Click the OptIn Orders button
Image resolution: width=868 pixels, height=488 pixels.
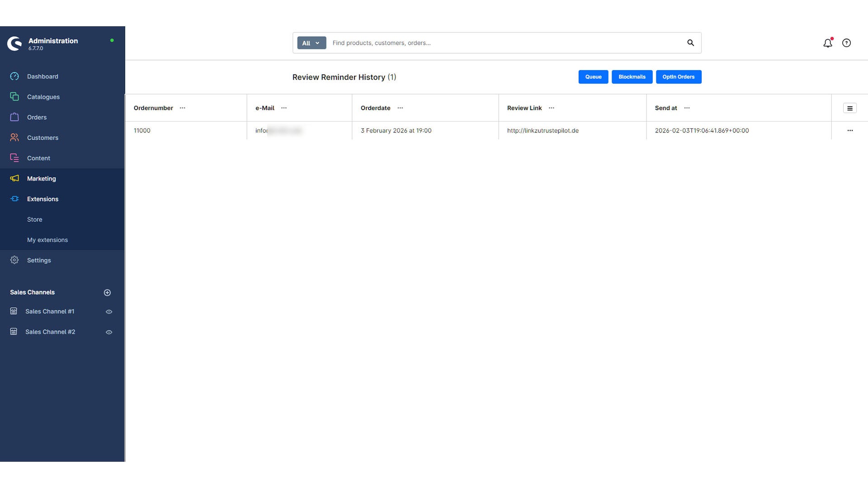(x=678, y=77)
